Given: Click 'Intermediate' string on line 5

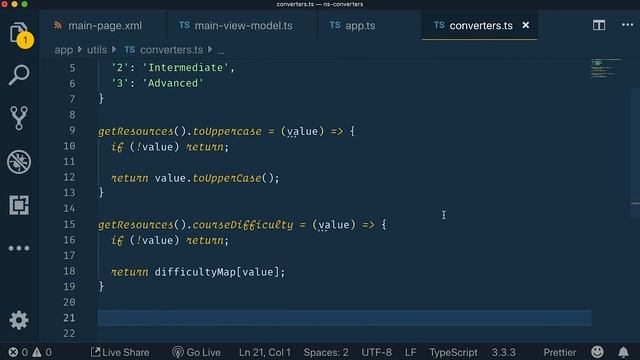Looking at the screenshot, I should click(185, 68).
